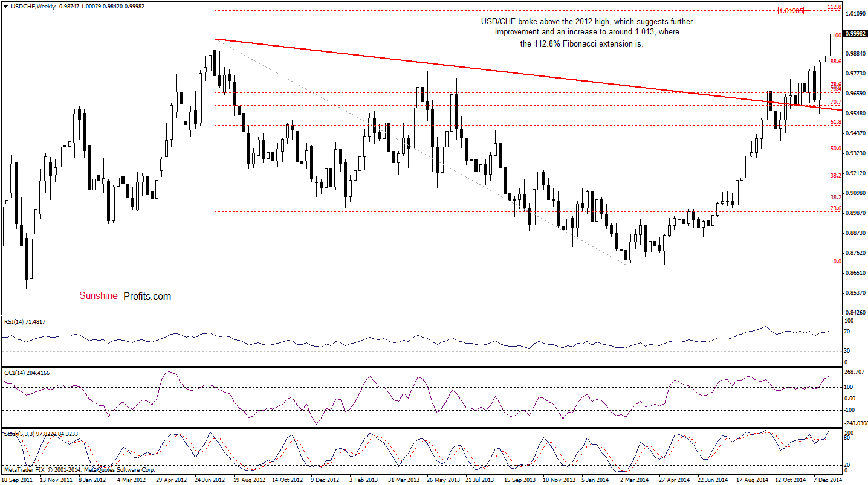868x485 pixels.
Task: Click the 112.8 Fibonacci level label
Action: (835, 7)
